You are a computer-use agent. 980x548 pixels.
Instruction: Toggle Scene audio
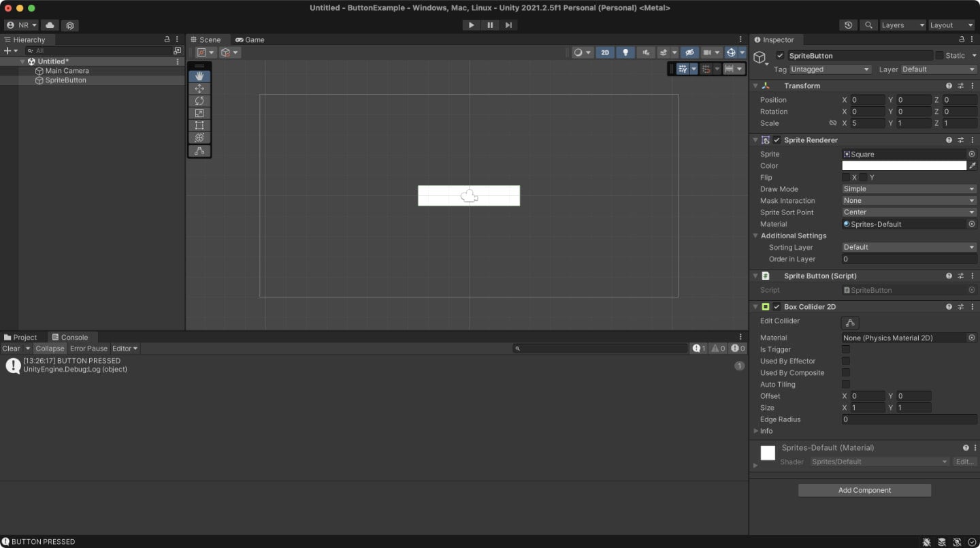coord(645,52)
